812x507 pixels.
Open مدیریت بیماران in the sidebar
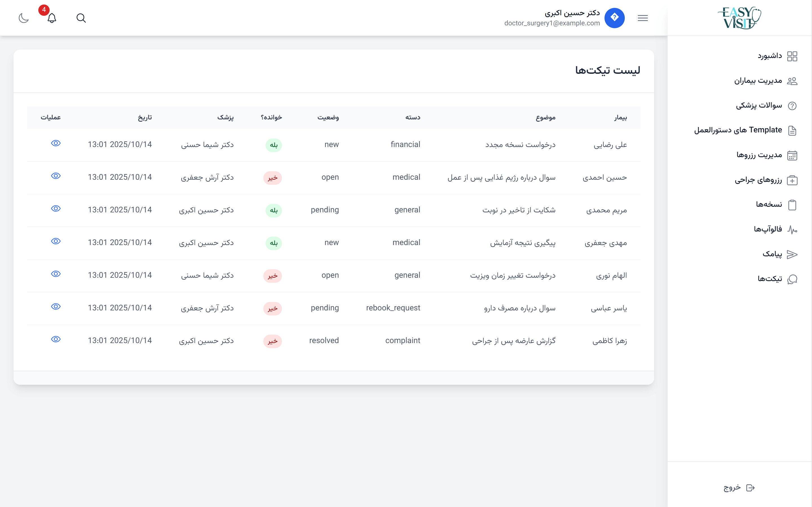758,81
